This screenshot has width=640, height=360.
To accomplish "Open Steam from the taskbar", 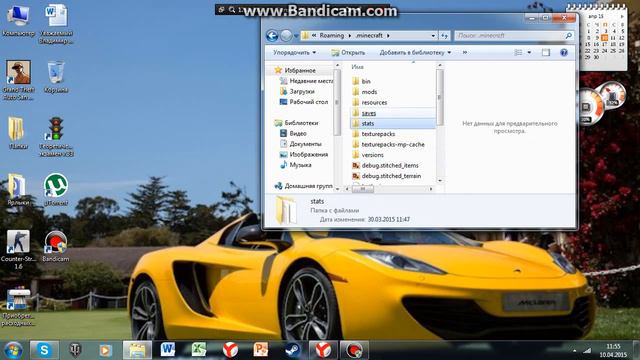I will 292,350.
